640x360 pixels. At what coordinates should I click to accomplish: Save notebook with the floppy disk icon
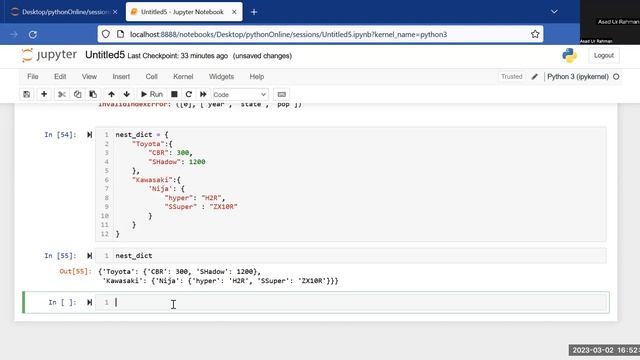(x=27, y=94)
